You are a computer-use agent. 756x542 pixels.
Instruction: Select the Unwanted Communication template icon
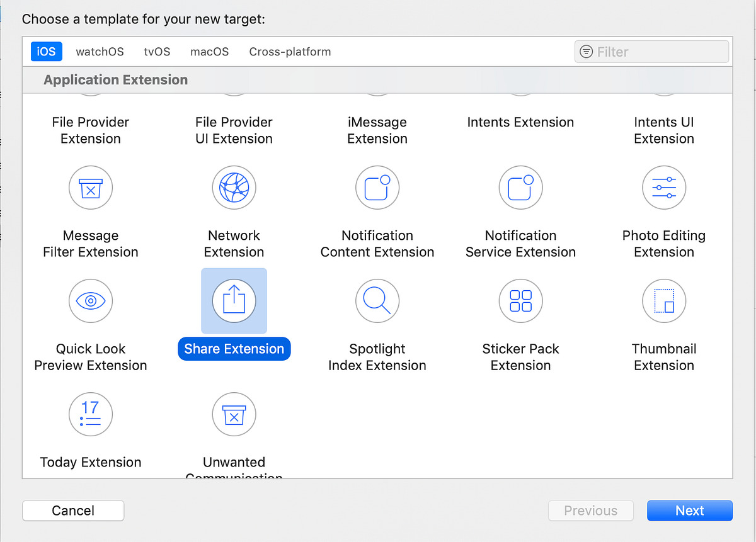(x=234, y=414)
